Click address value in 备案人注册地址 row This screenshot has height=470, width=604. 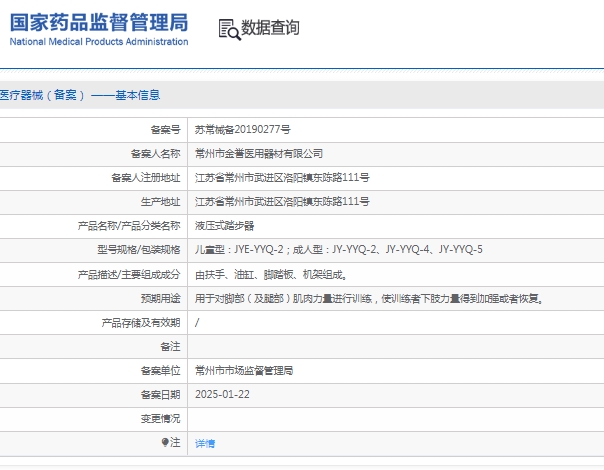[x=282, y=178]
